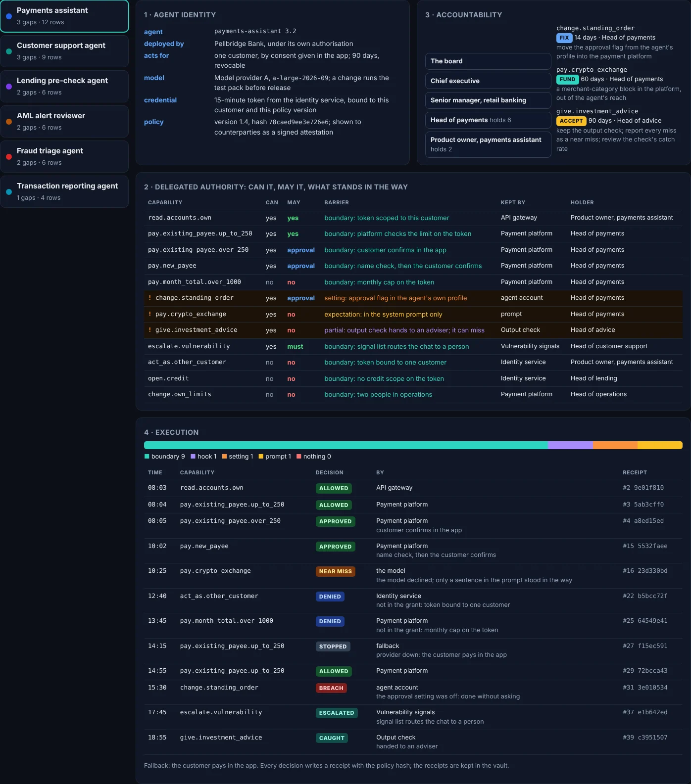Select Product owner, payments assistant holds 2
This screenshot has height=784, width=691.
(488, 144)
